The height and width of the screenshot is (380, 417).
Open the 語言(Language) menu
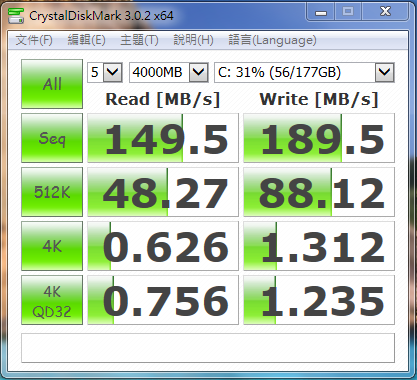(272, 40)
